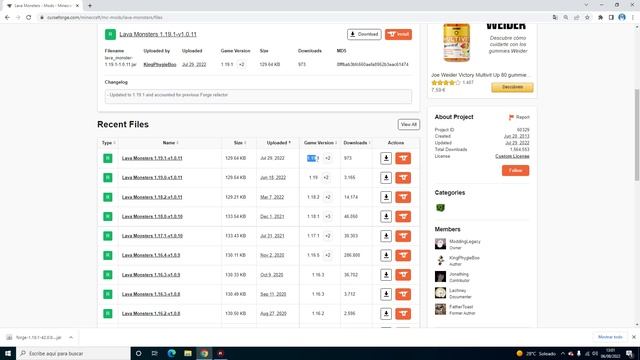Open Microsoft Edge from the taskbar
Viewport: 640px width, 360px height.
pos(171,353)
